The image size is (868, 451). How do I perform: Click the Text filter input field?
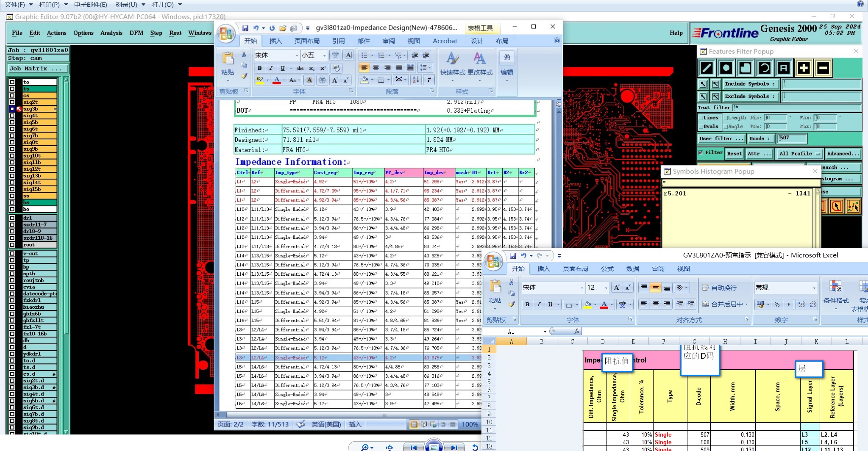[x=797, y=108]
